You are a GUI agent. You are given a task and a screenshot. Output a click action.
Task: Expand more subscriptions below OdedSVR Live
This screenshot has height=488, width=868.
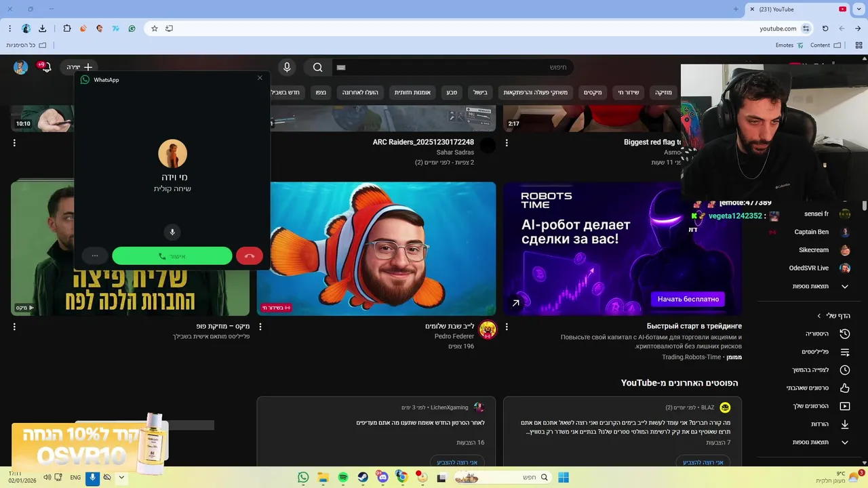tap(821, 287)
